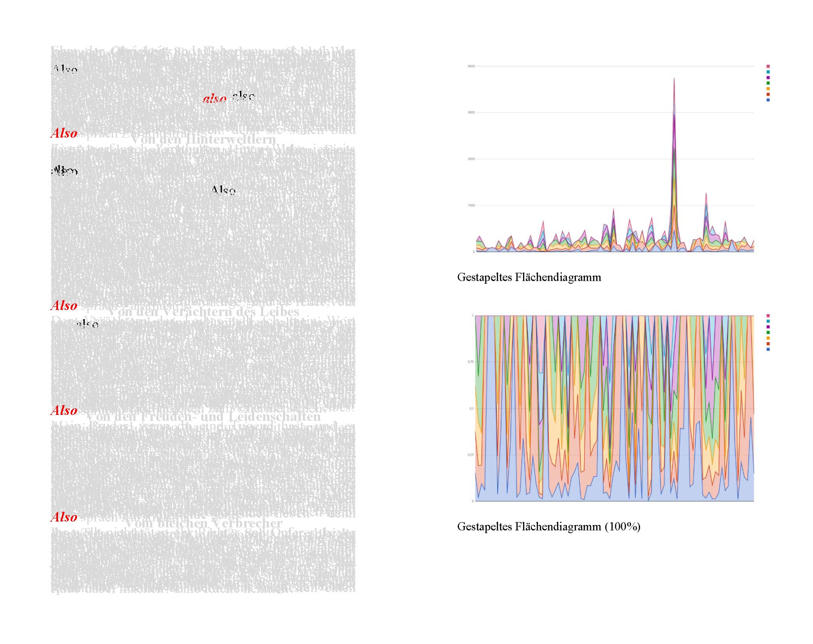Click red 'Also' above 'Vom bleichen Verbrecher'
The image size is (813, 644).
click(64, 517)
